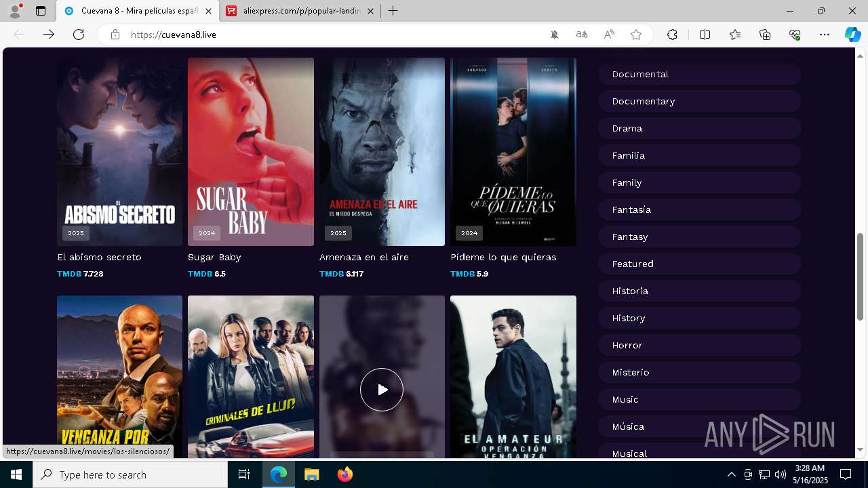Open a new tab with plus icon

point(393,11)
